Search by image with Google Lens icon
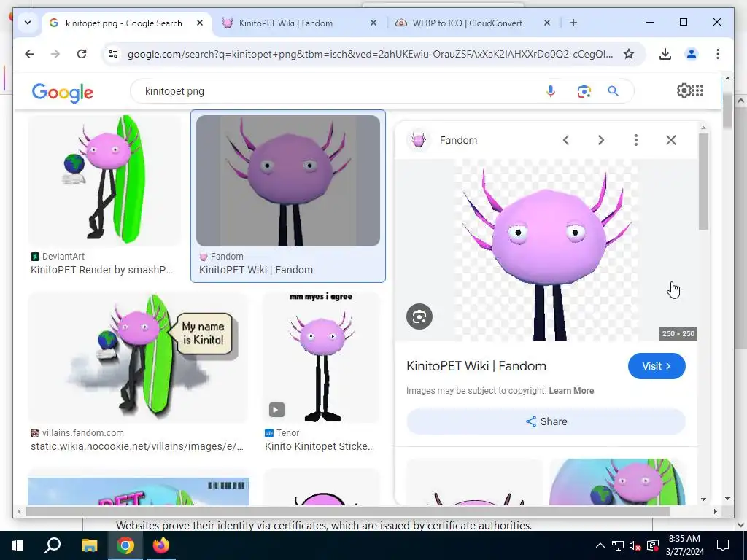Image resolution: width=747 pixels, height=560 pixels. [x=584, y=91]
